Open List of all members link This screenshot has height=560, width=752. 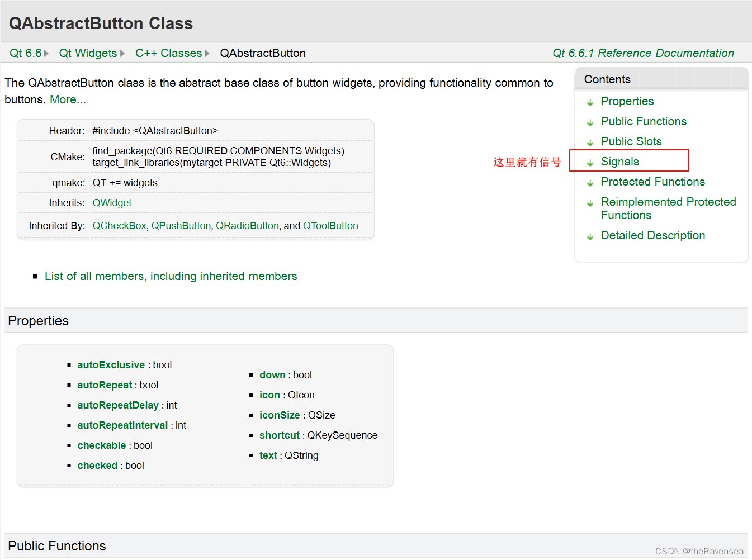pos(171,276)
